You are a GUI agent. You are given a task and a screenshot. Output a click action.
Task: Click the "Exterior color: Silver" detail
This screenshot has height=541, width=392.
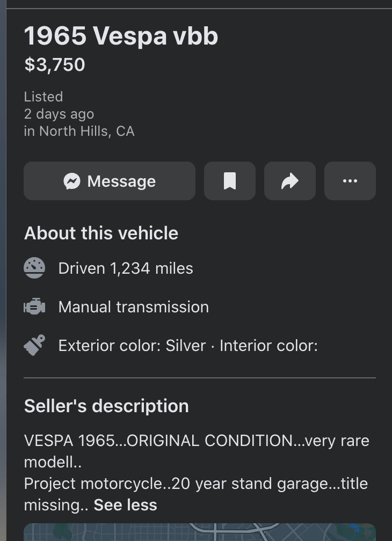click(x=132, y=346)
